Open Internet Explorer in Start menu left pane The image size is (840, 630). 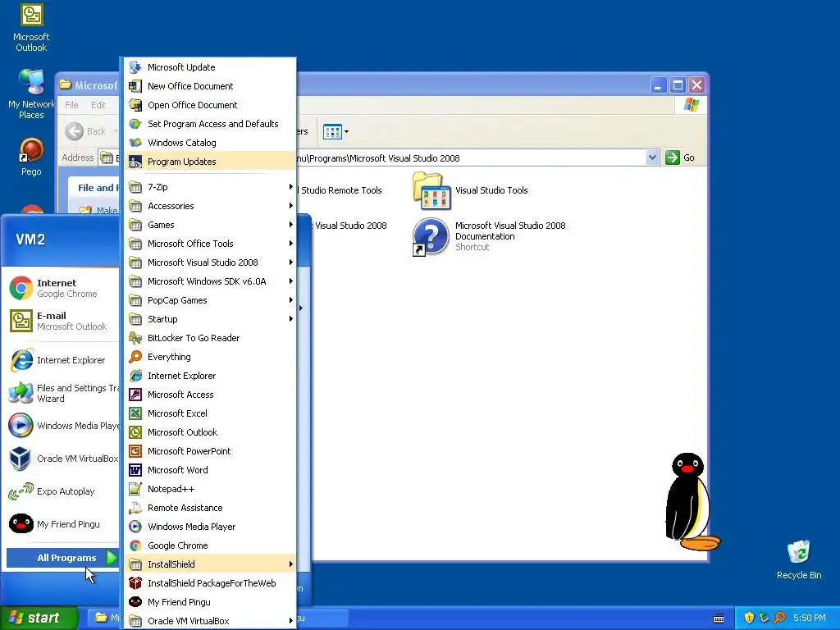(x=62, y=360)
